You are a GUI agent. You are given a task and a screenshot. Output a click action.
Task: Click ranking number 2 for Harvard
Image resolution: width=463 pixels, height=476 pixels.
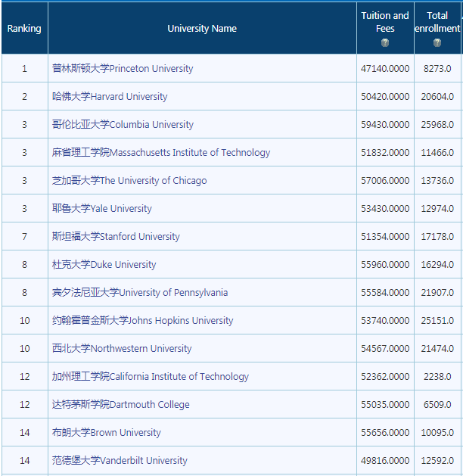(x=24, y=97)
